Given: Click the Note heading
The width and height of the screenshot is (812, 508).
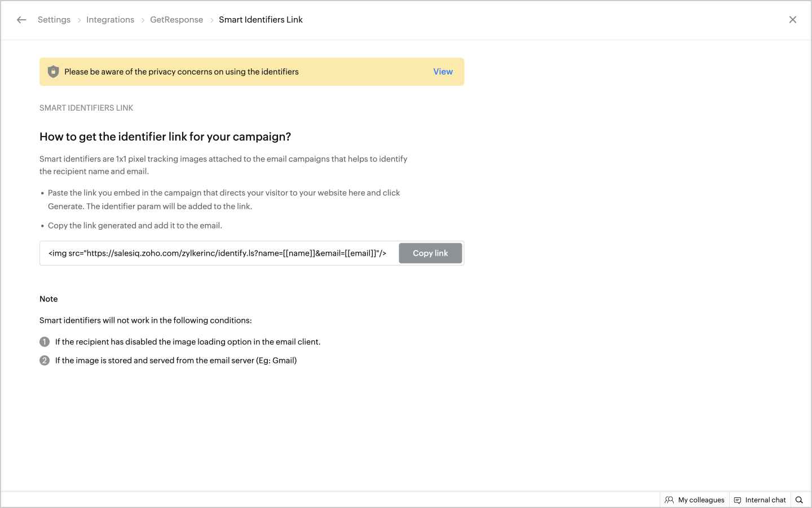Looking at the screenshot, I should [48, 299].
